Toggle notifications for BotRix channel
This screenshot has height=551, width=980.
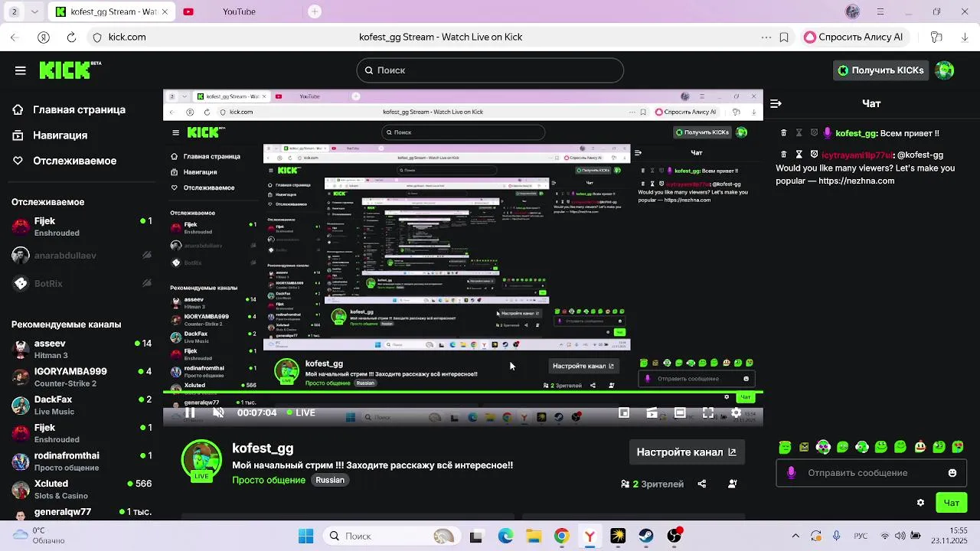(147, 283)
